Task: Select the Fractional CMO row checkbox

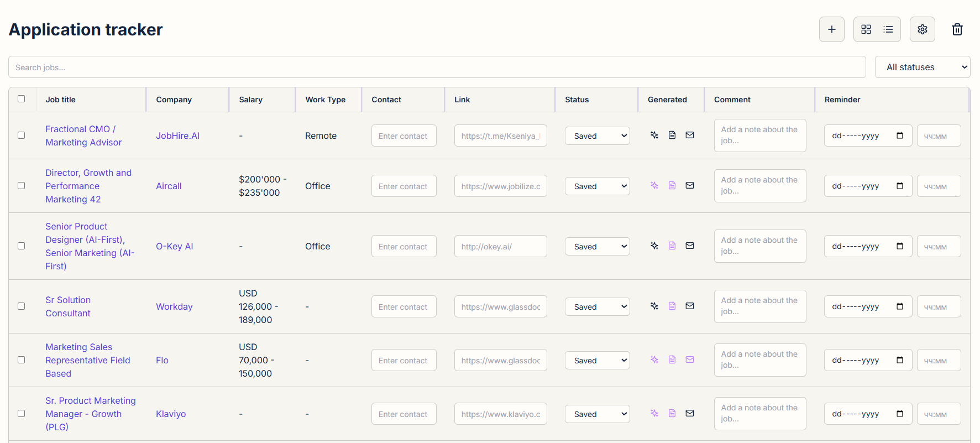Action: [x=21, y=135]
